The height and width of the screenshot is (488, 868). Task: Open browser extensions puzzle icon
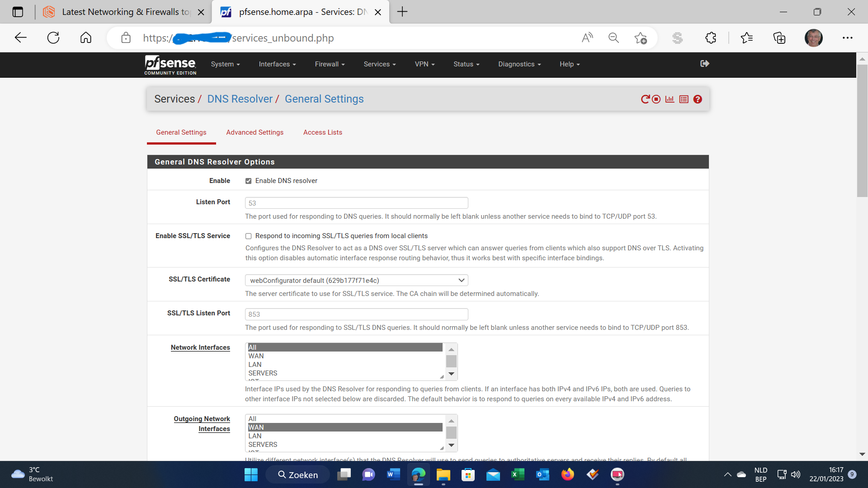tap(711, 38)
